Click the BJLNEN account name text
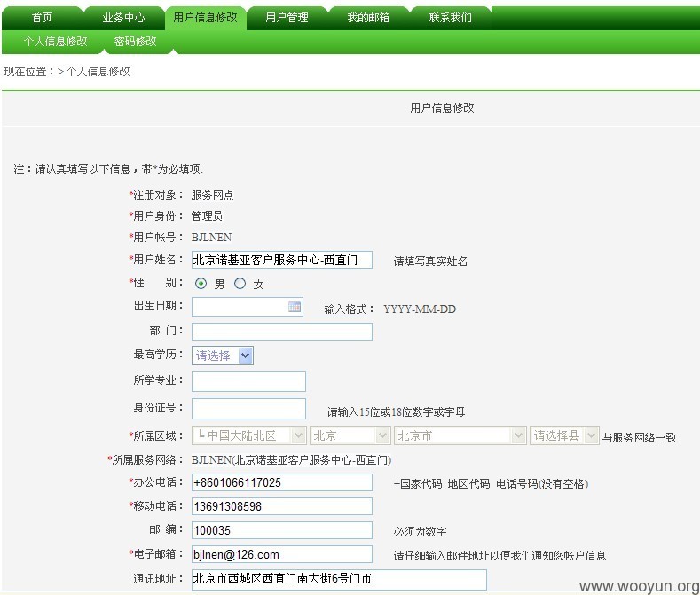700x595 pixels. click(x=211, y=238)
